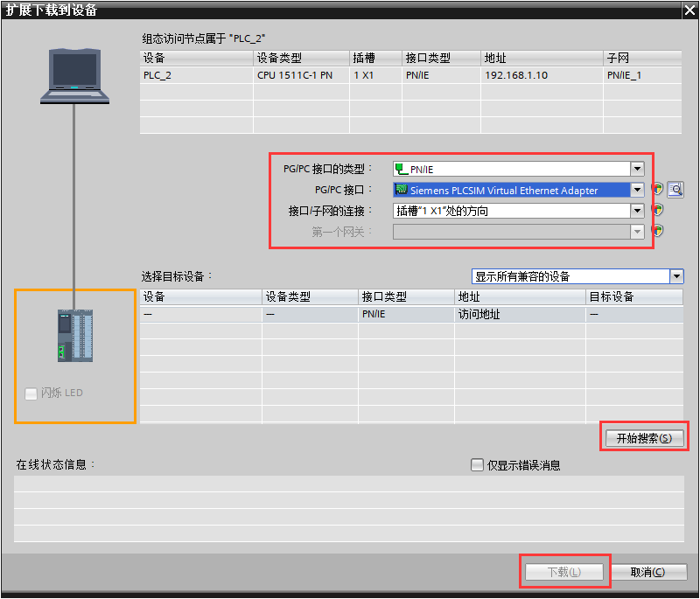The width and height of the screenshot is (700, 599).
Task: Click the 下载(L) button
Action: tap(564, 571)
